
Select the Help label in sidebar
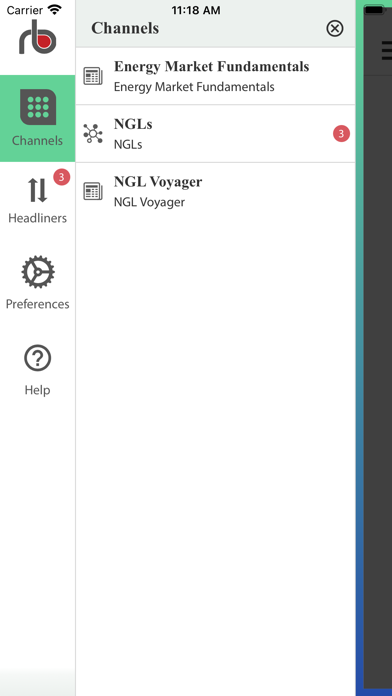(37, 390)
